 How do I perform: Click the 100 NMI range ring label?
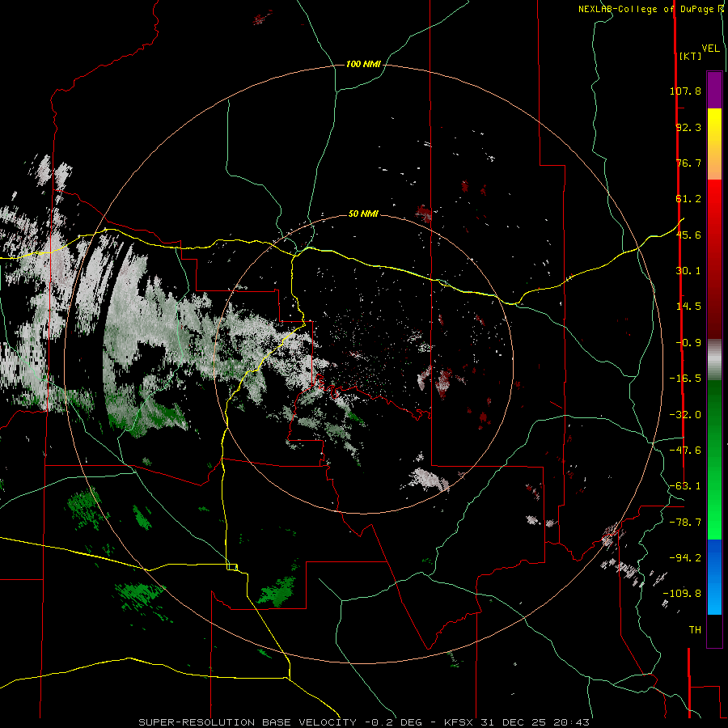coord(363,64)
